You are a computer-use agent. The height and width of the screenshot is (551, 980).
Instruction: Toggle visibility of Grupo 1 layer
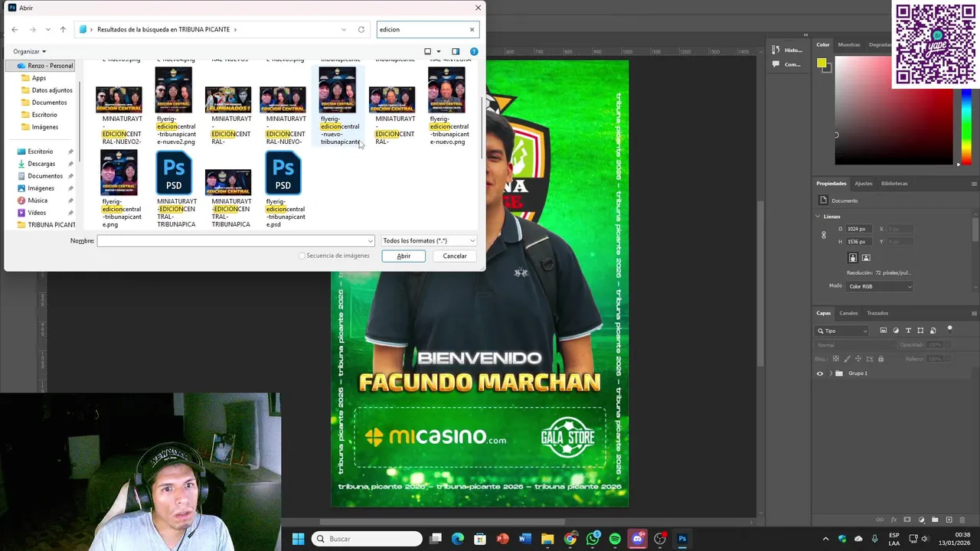[820, 373]
